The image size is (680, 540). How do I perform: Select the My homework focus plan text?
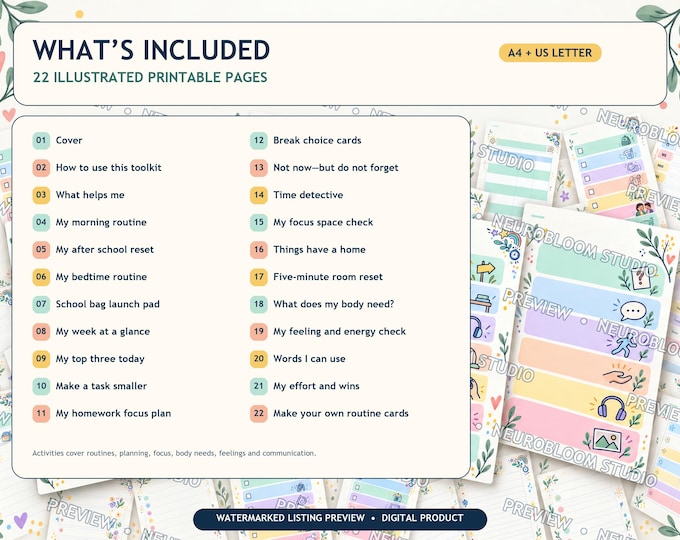113,414
